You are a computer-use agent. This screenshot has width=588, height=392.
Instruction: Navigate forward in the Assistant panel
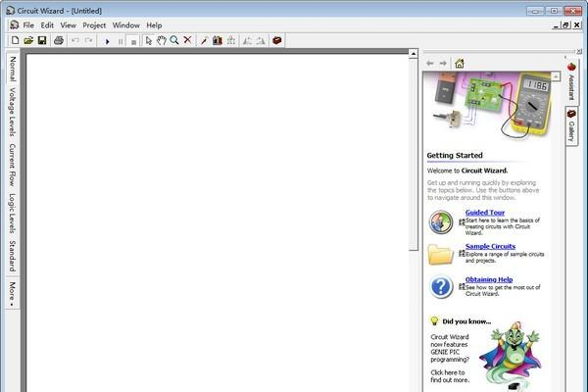[443, 64]
